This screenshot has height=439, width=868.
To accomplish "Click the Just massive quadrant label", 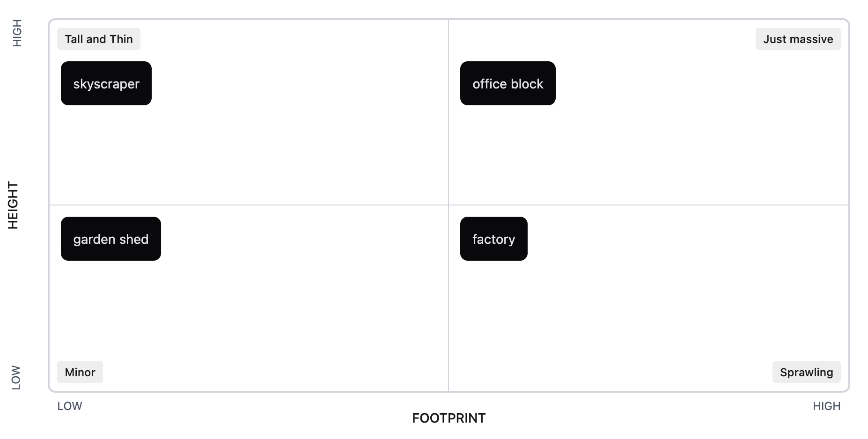I will [798, 39].
